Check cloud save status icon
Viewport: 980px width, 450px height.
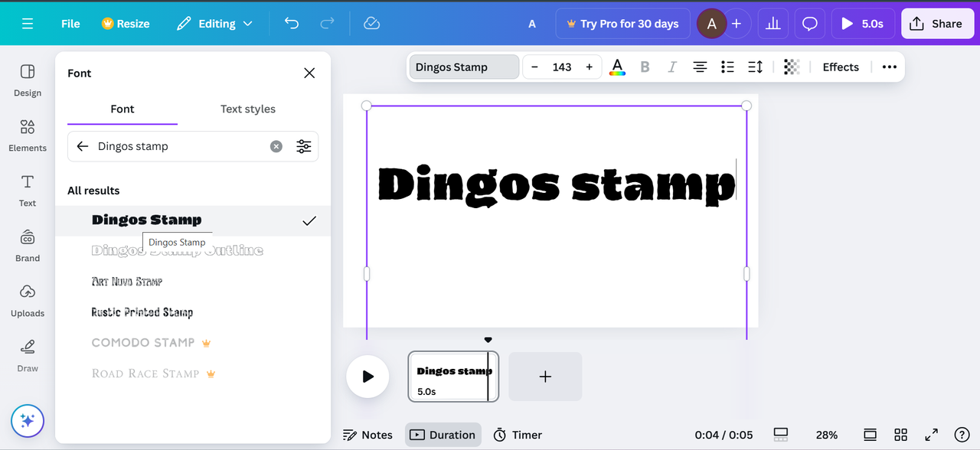tap(372, 24)
